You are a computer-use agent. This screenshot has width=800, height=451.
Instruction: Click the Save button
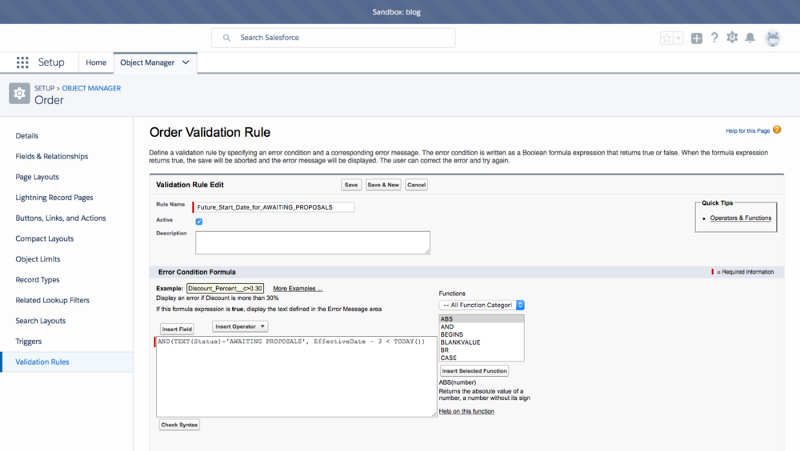pyautogui.click(x=351, y=185)
